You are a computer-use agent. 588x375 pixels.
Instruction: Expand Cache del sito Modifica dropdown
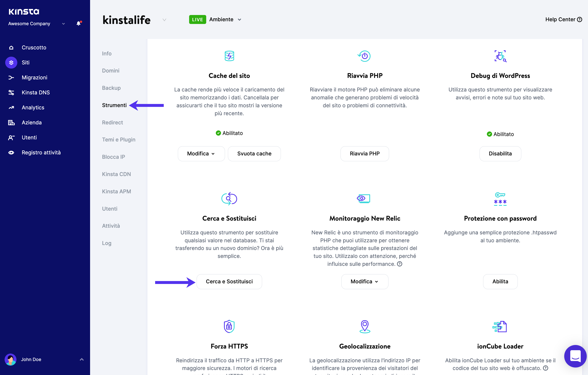pyautogui.click(x=201, y=154)
